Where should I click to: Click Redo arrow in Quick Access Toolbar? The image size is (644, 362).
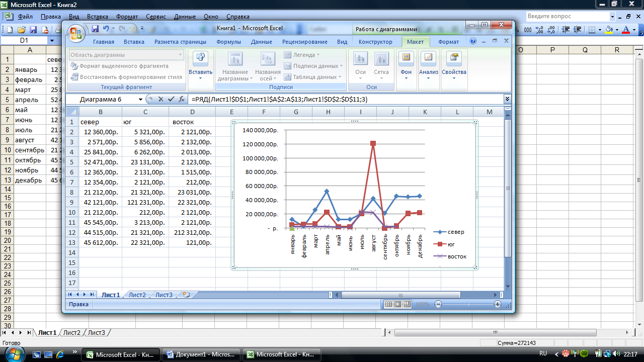tap(123, 29)
